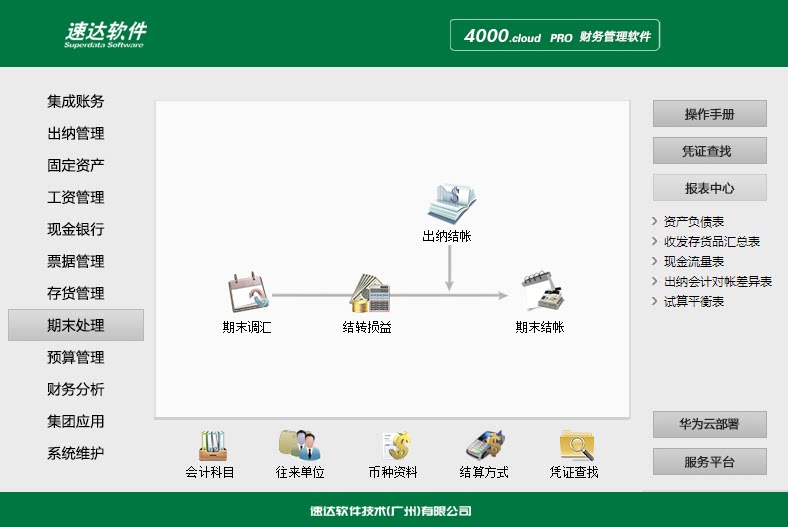The image size is (788, 527).
Task: Click the 往来单位 label text
Action: coord(300,472)
